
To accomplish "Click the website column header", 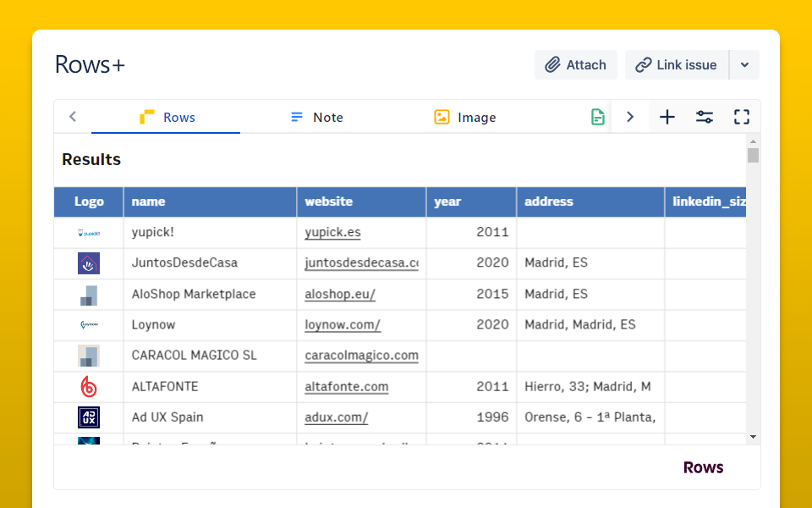I will pyautogui.click(x=361, y=202).
